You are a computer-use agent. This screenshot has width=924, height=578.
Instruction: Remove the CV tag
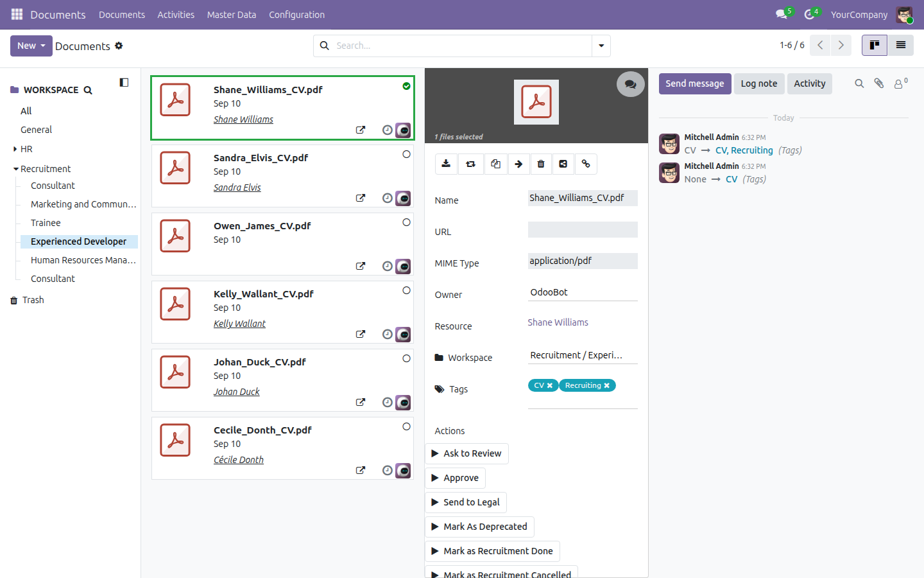pos(550,385)
